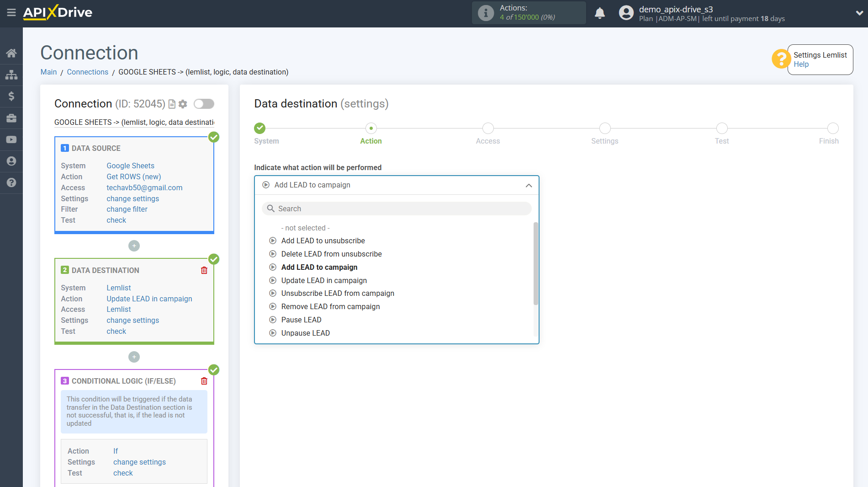This screenshot has height=487, width=868.
Task: Change Data Source settings
Action: pos(132,198)
